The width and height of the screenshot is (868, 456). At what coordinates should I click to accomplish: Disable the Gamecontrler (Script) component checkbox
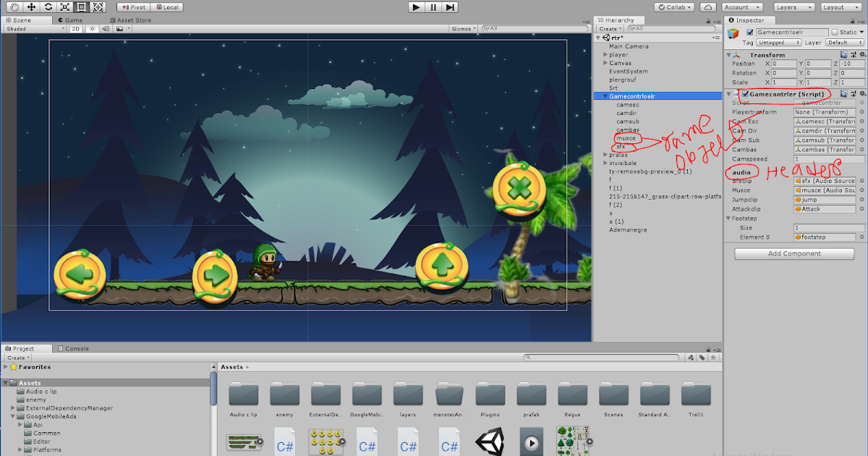746,94
